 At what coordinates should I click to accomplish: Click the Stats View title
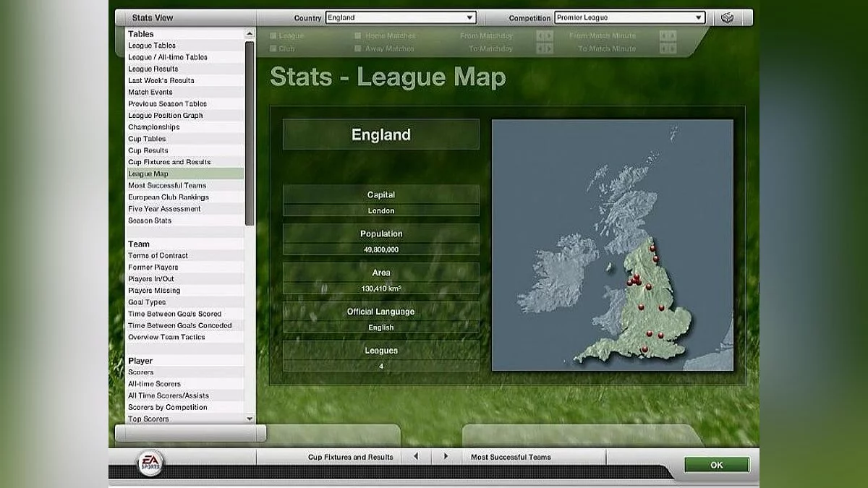pyautogui.click(x=153, y=17)
